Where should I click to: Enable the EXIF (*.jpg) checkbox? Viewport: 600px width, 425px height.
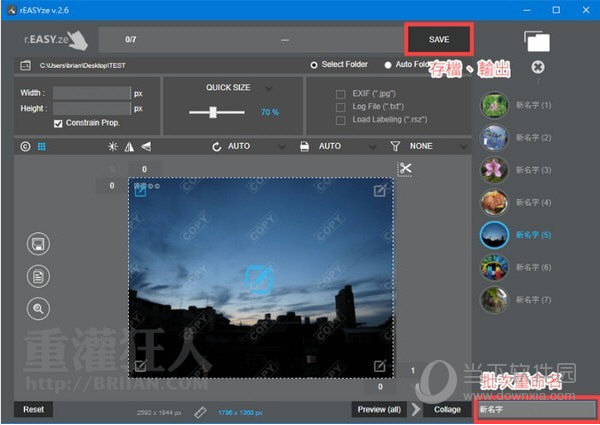340,94
